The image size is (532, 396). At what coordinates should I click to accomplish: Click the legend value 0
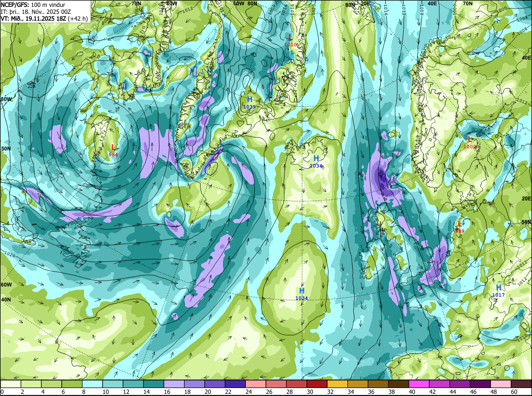[x=2, y=392]
